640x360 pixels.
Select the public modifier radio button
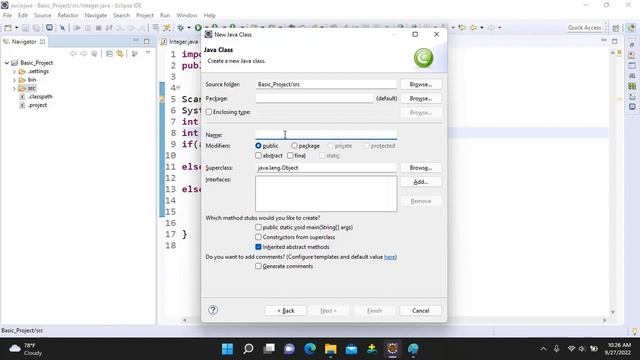click(x=258, y=146)
